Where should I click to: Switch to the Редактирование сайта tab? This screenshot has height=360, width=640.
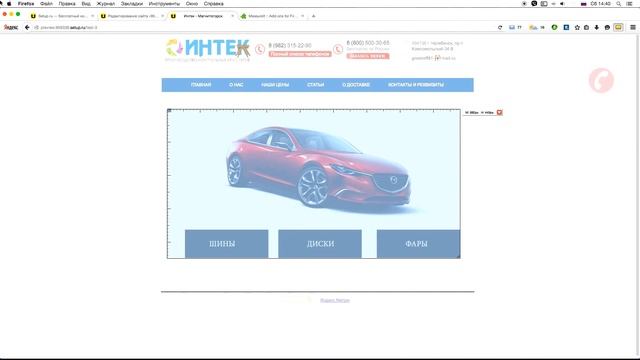(x=132, y=16)
